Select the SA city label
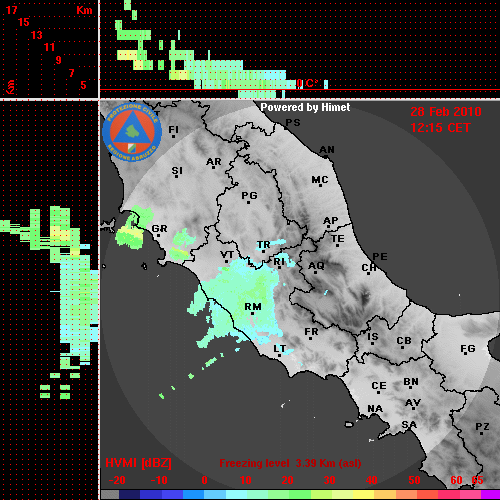This screenshot has width=500, height=500. (x=409, y=425)
